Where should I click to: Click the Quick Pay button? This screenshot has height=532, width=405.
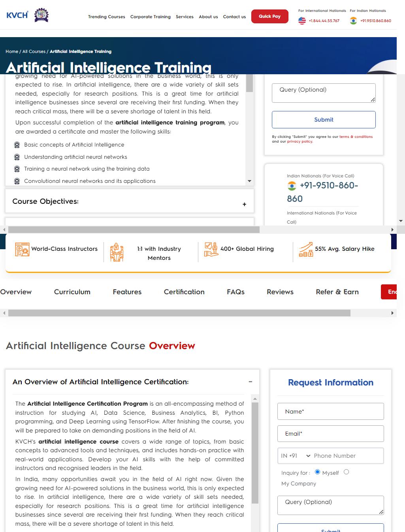(x=269, y=16)
